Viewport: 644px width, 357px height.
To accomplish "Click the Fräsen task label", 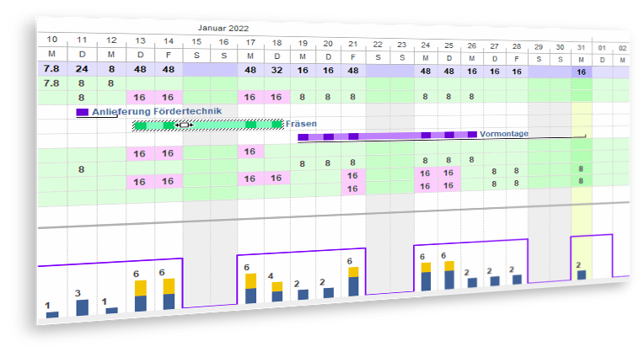I will [301, 124].
